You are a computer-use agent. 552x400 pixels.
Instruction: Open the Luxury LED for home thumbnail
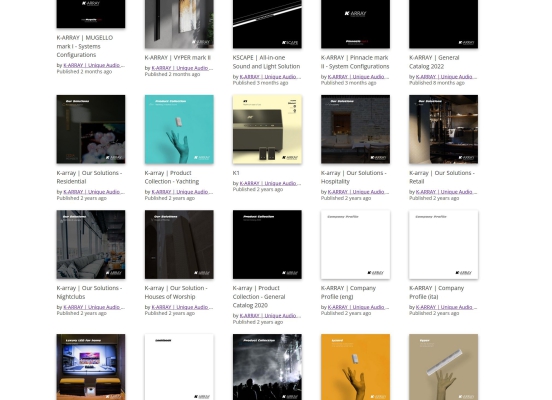[91, 367]
